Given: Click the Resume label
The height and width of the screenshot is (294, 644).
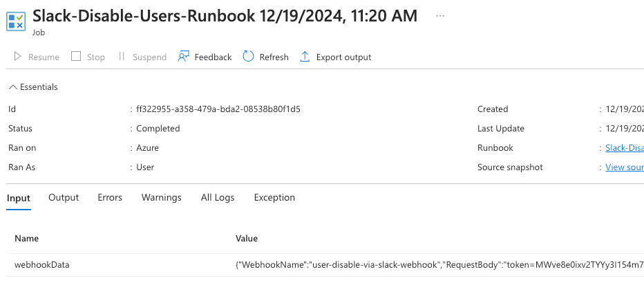Looking at the screenshot, I should point(44,57).
